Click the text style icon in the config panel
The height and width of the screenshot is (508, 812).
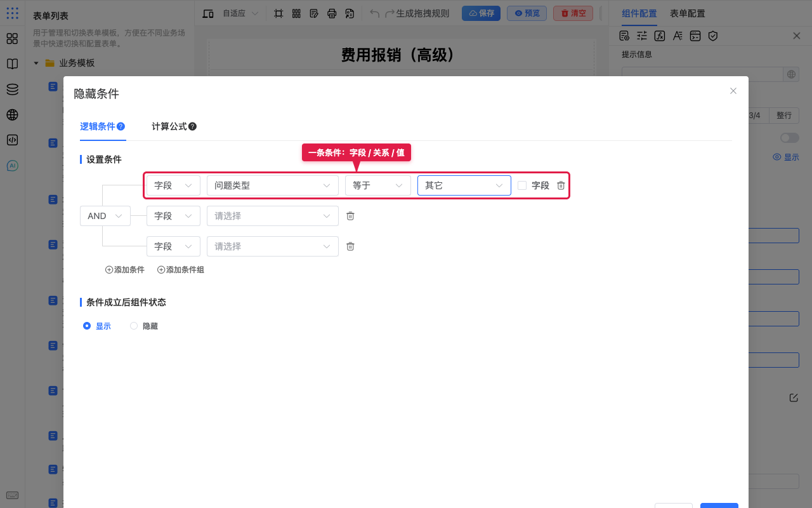point(678,36)
